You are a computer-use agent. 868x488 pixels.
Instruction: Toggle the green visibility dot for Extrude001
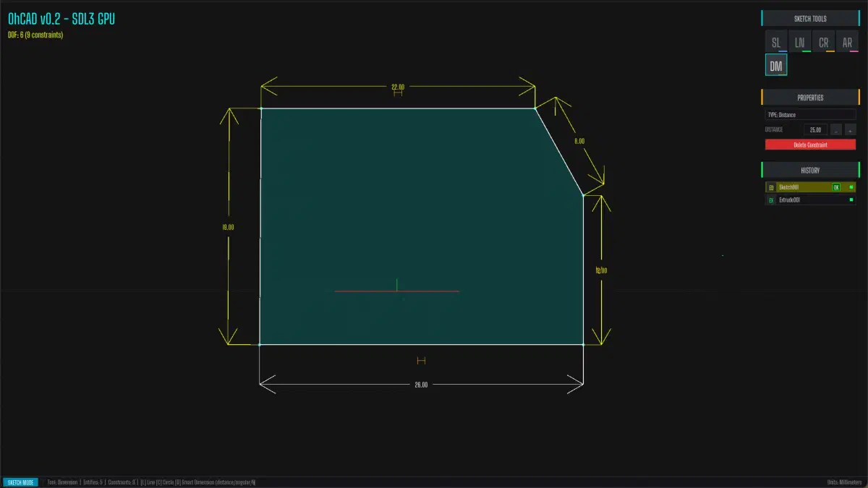[x=851, y=200]
